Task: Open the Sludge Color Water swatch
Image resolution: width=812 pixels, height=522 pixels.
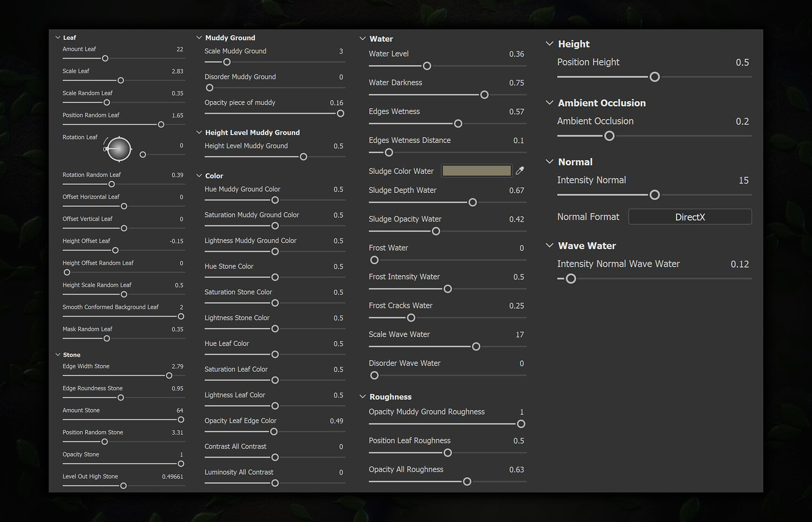Action: point(476,171)
